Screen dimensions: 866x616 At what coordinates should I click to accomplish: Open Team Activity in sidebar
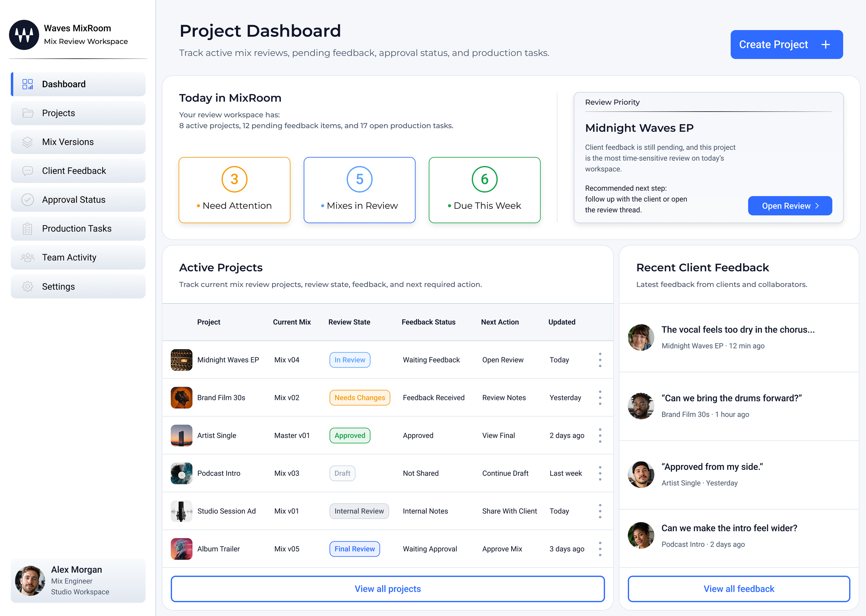(x=78, y=258)
